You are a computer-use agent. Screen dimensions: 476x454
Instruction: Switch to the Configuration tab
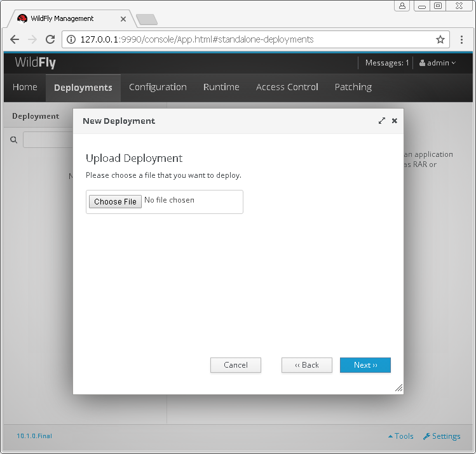(158, 88)
